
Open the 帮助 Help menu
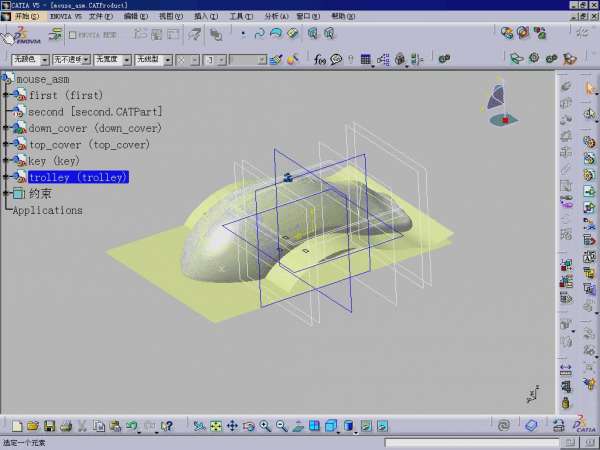(343, 16)
